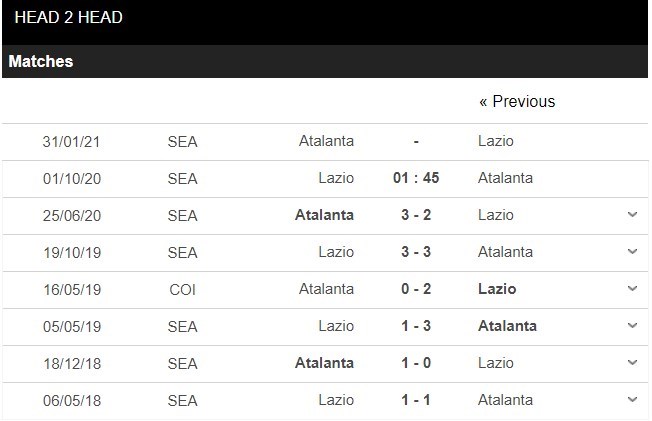
Task: Expand the 06/05/18 Lazio 1 - 1 match
Action: [632, 400]
